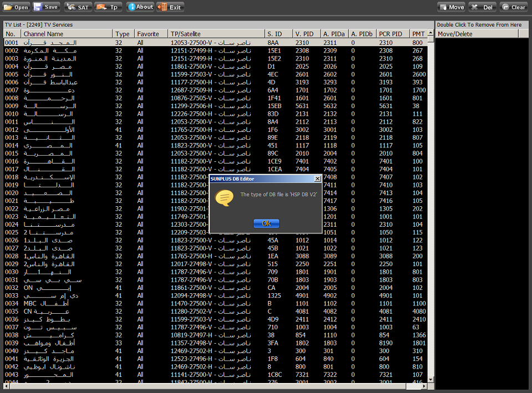
Task: Click the Exit toolbar button
Action: click(x=170, y=7)
